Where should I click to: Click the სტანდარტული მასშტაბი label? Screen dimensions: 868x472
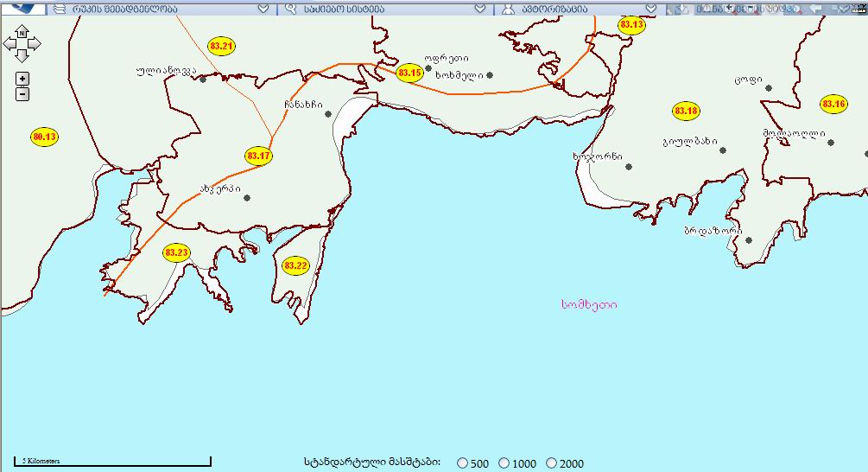tap(372, 462)
